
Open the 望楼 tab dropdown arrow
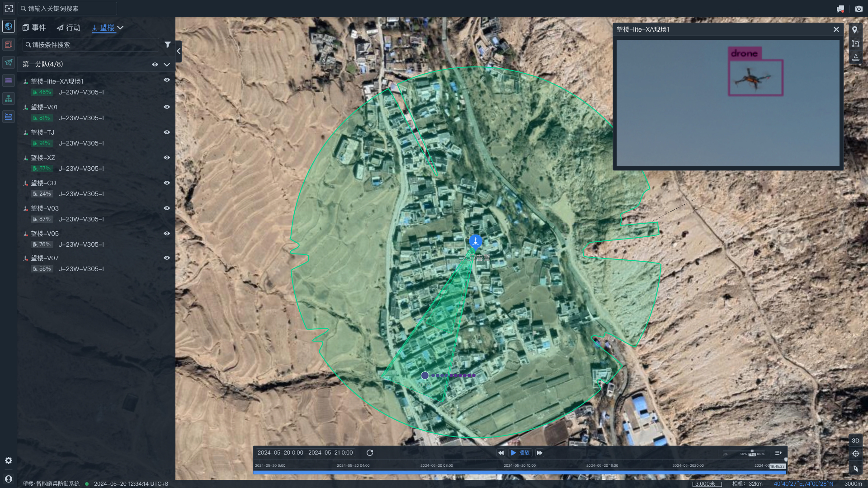pos(120,28)
